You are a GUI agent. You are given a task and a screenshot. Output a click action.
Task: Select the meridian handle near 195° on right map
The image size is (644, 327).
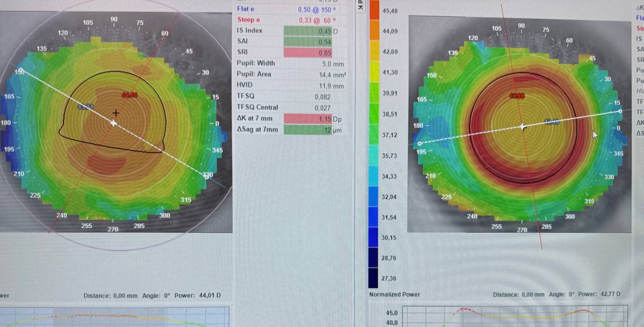(420, 144)
